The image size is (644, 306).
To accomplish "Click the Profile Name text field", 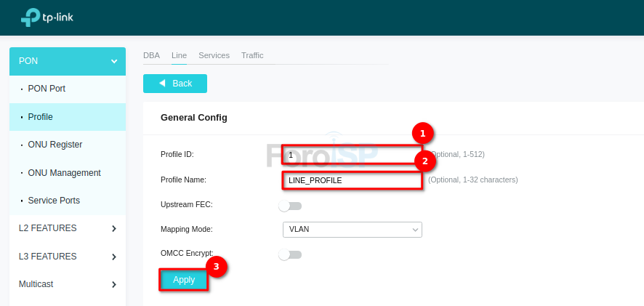I will tap(352, 180).
